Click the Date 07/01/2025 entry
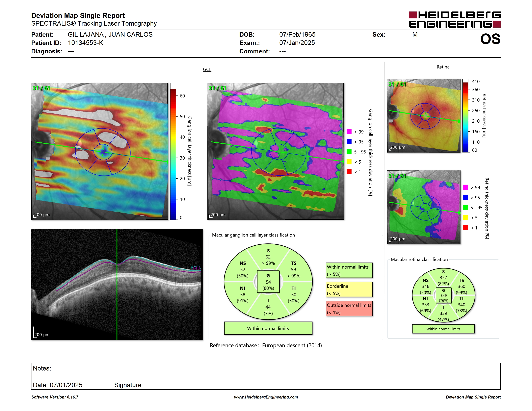532x411 pixels. tap(57, 385)
